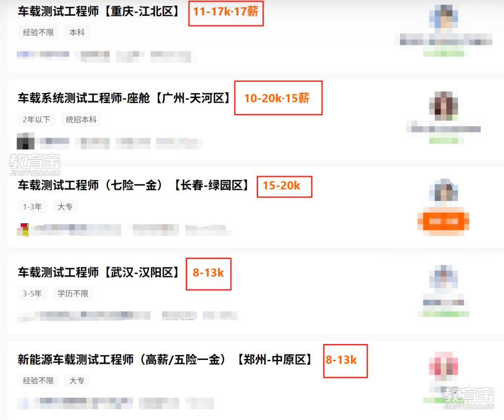Click the 8-13k salary for the Zhengzhou job

coord(341,360)
